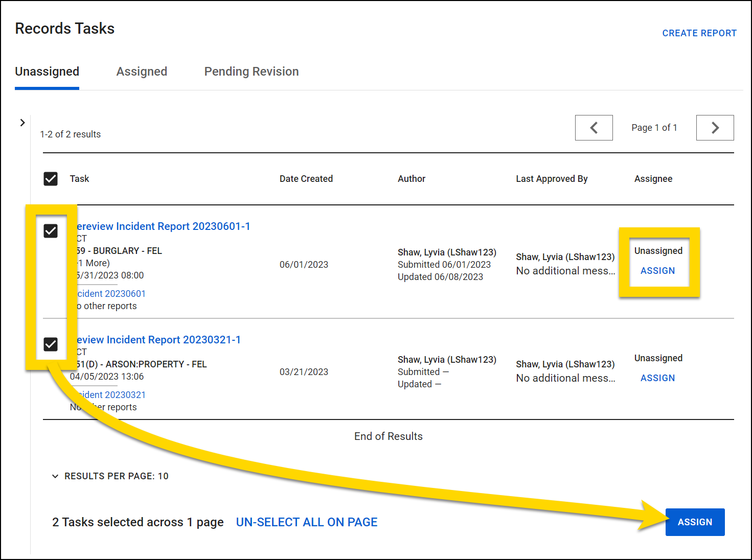This screenshot has width=752, height=560.
Task: Collapse the Results Per Page selector
Action: pos(55,476)
